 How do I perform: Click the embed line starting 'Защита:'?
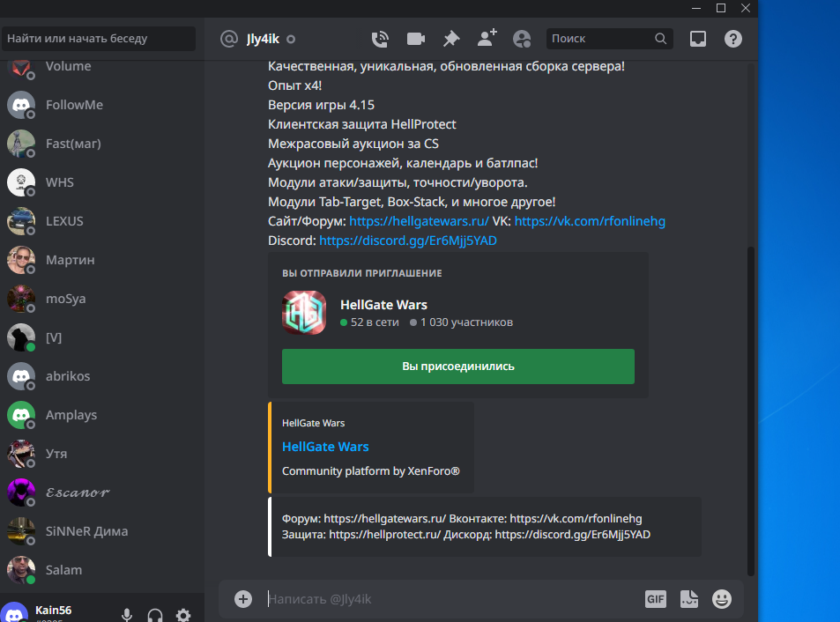point(466,534)
